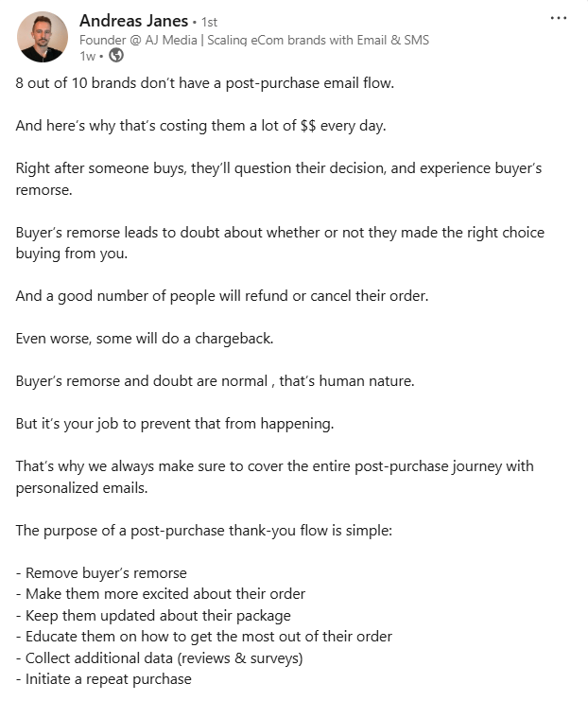Click the 'costing them a lot of $$' sentence
Viewport: 588px width, 701px height.
coord(200,126)
